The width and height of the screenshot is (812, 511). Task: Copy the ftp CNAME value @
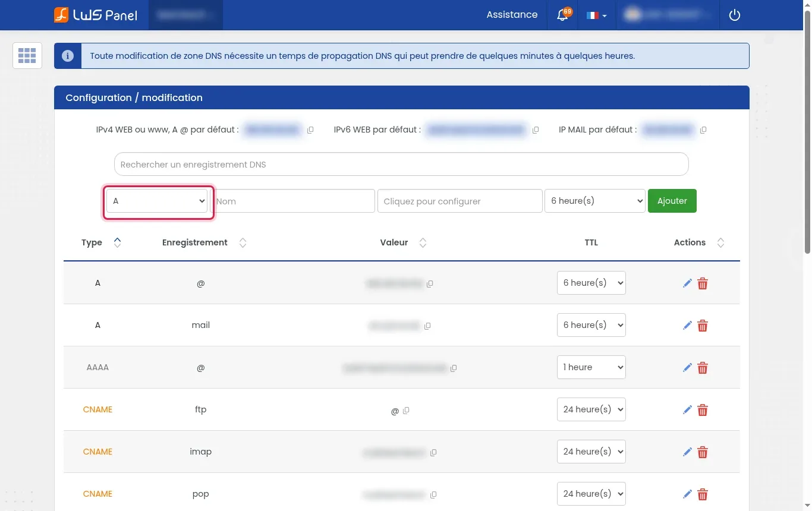click(x=406, y=411)
